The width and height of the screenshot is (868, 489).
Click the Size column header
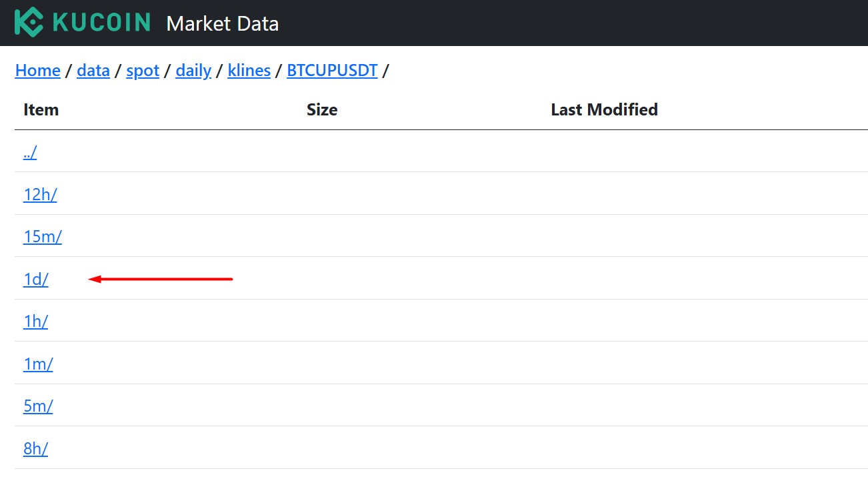click(x=322, y=109)
